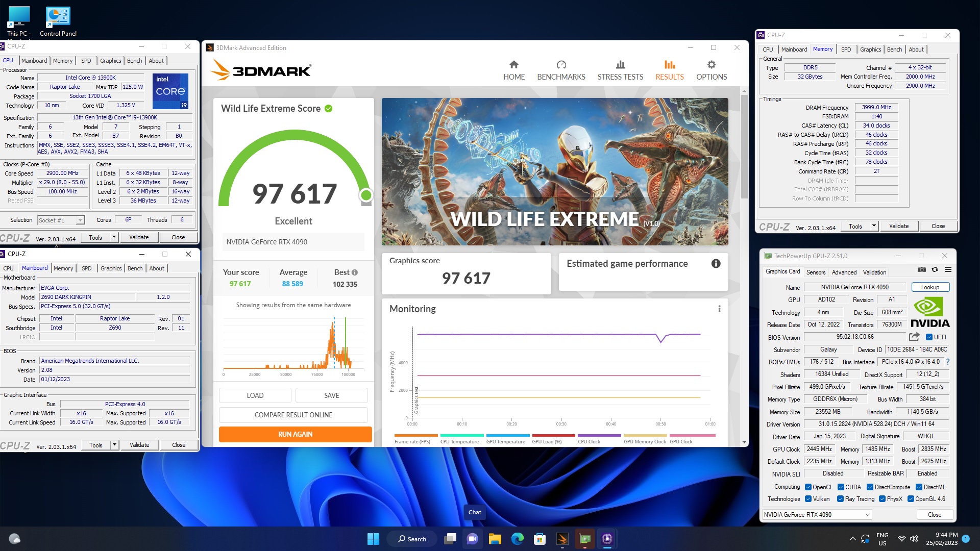The width and height of the screenshot is (980, 551).
Task: Click the 3DMark vertical scrollbar
Action: click(744, 148)
